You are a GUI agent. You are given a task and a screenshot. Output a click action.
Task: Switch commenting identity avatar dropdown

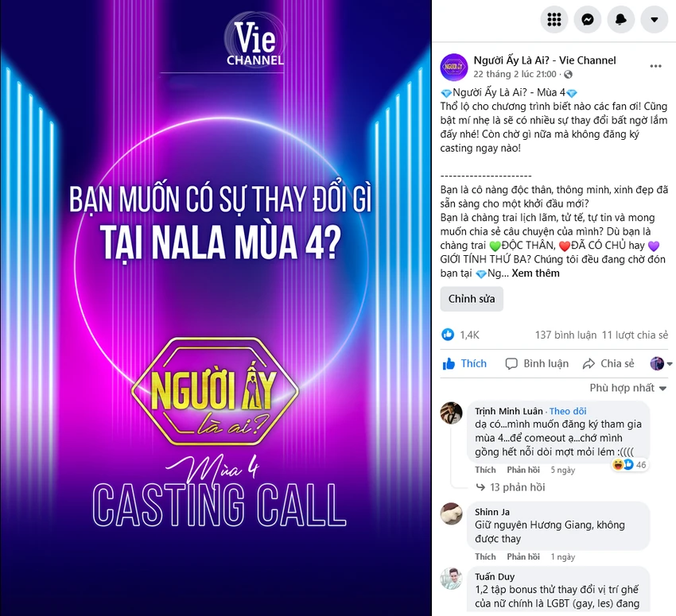tap(662, 363)
